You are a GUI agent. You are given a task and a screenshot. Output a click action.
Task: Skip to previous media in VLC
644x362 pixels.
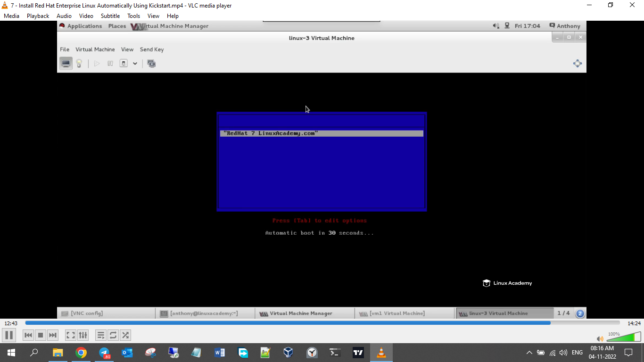pos(28,335)
